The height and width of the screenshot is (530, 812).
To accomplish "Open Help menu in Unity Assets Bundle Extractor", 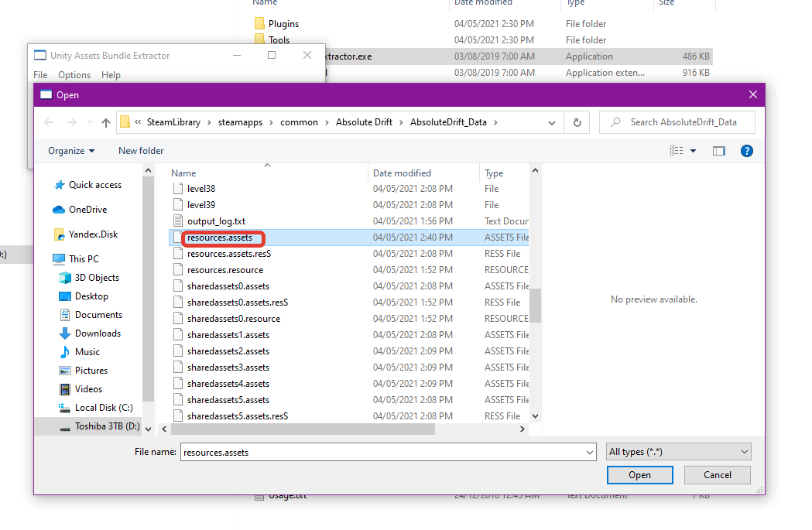I will [x=111, y=75].
